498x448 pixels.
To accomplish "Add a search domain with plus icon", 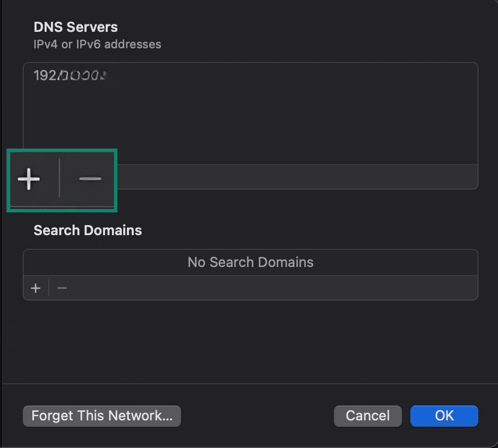I will coord(36,288).
